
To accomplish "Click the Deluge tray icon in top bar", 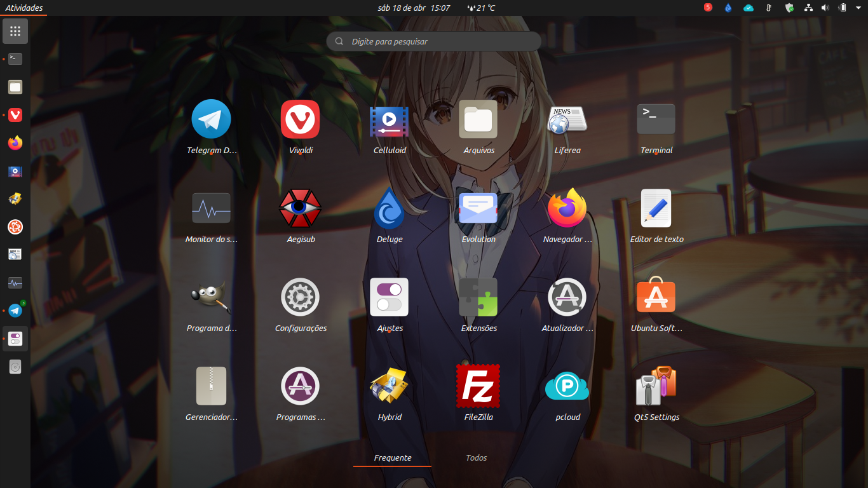I will click(x=728, y=8).
